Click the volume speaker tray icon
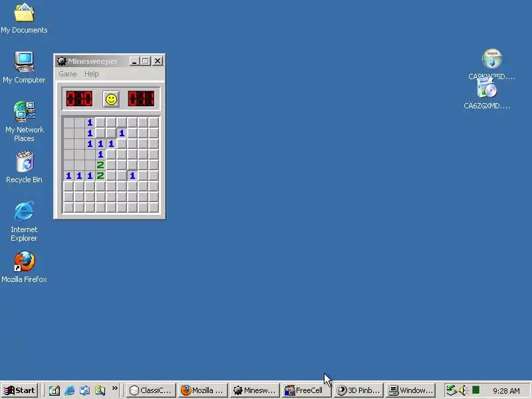 tap(463, 390)
